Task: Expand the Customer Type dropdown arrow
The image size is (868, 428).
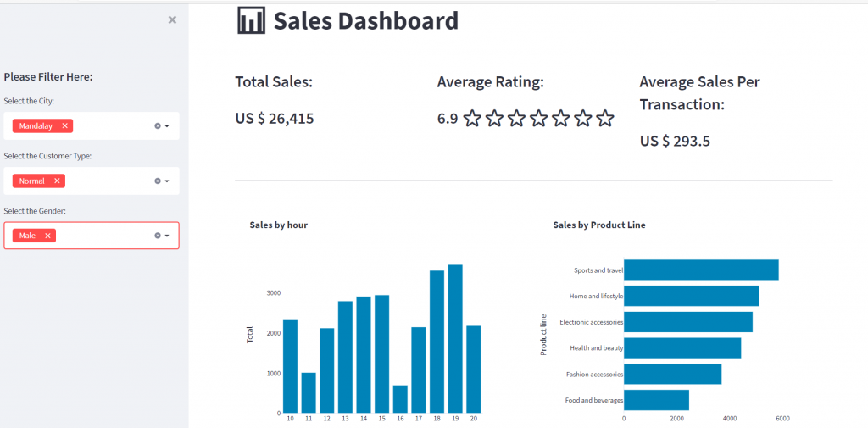Action: 167,181
